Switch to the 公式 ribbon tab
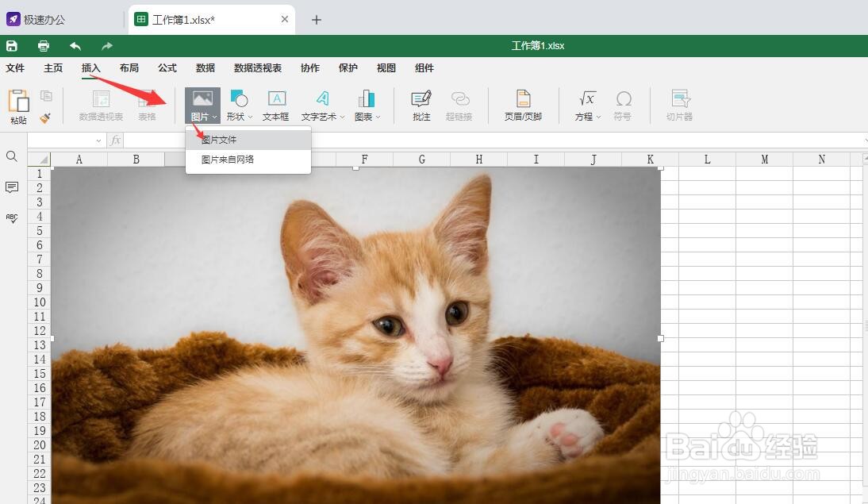The width and height of the screenshot is (868, 504). tap(167, 67)
